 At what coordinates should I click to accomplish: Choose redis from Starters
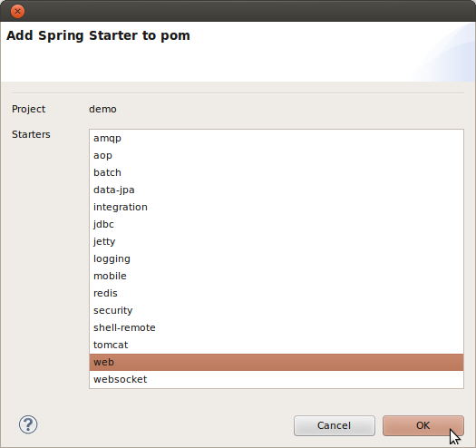pos(277,293)
